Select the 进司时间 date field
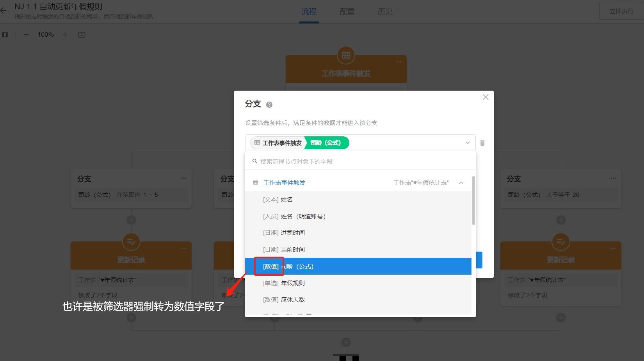644x361 pixels. [x=293, y=233]
